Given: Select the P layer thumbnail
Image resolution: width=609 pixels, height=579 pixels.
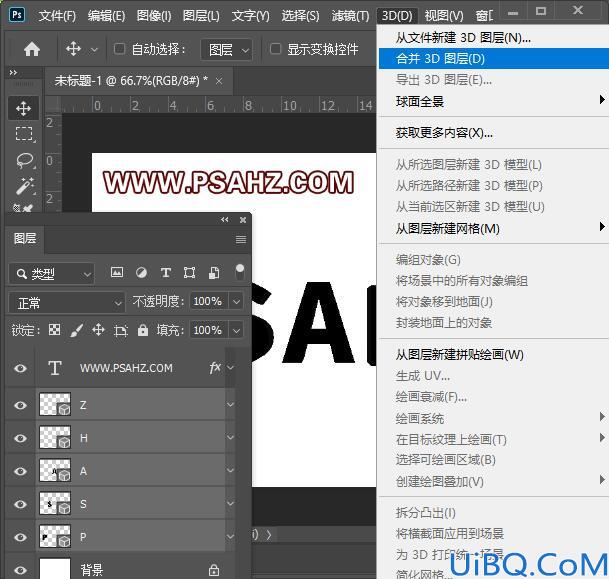Looking at the screenshot, I should pos(55,536).
